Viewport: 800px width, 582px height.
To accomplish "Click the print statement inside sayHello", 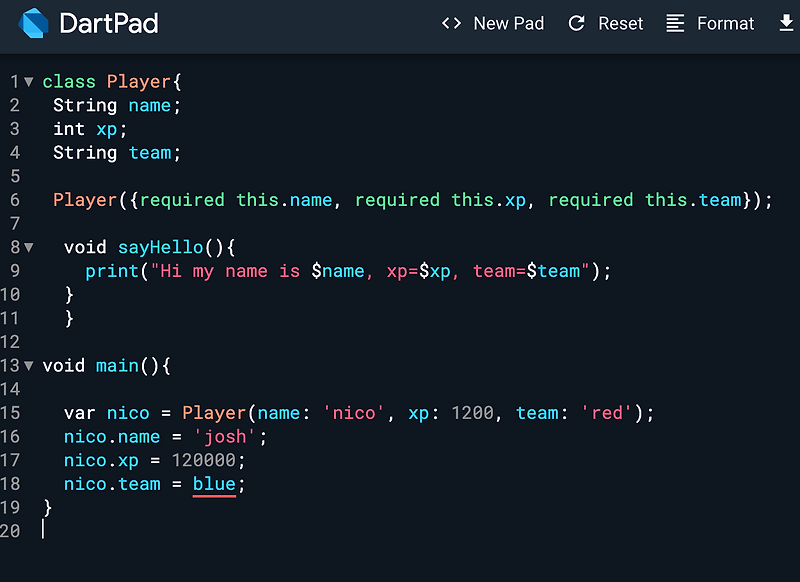I will tap(112, 270).
